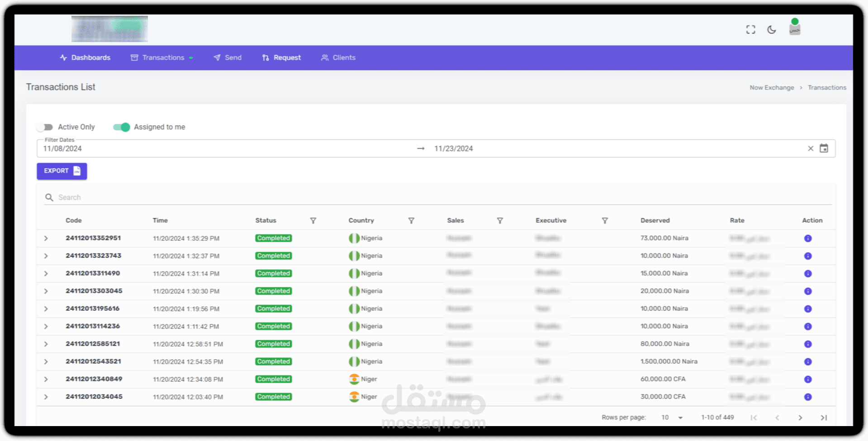Follow the Now Exchange breadcrumb link
The image size is (868, 441).
[x=772, y=88]
